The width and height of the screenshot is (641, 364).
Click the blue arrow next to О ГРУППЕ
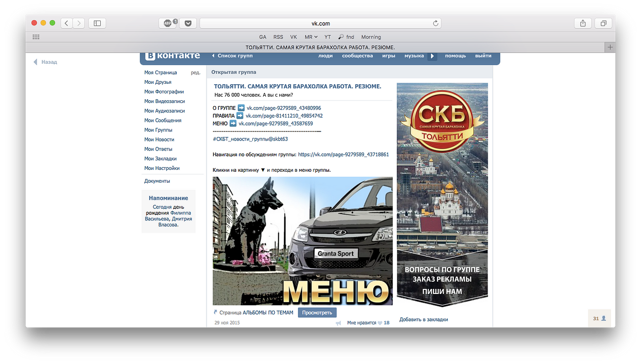pos(241,108)
